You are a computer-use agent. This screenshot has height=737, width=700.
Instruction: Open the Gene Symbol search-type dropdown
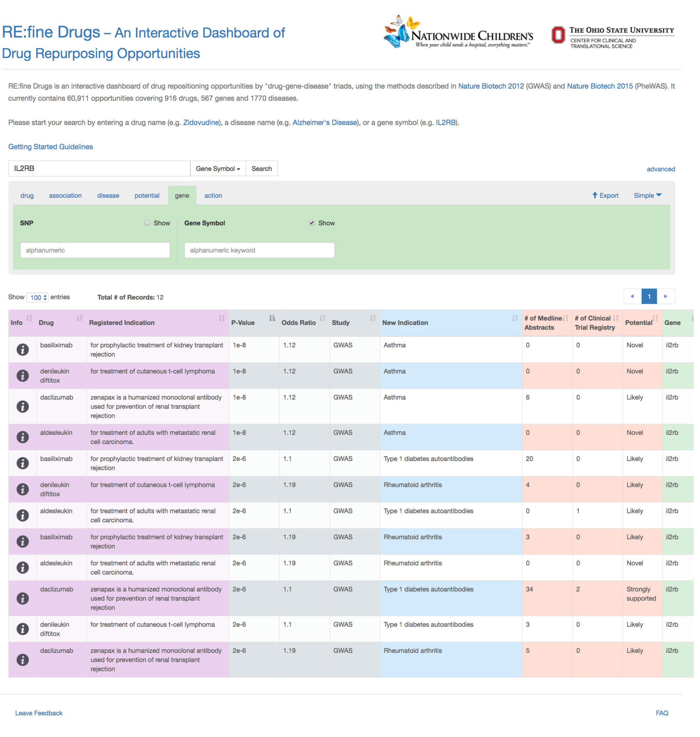pos(218,169)
